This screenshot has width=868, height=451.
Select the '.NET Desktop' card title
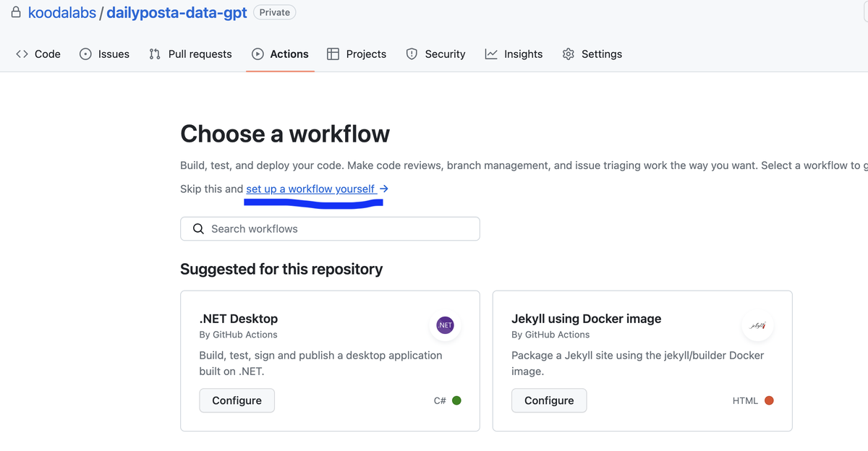point(239,319)
